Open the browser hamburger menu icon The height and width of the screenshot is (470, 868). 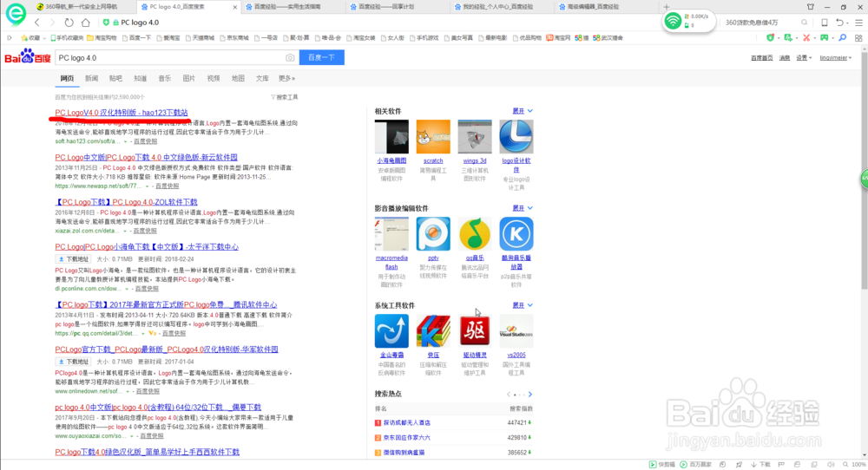pos(858,23)
